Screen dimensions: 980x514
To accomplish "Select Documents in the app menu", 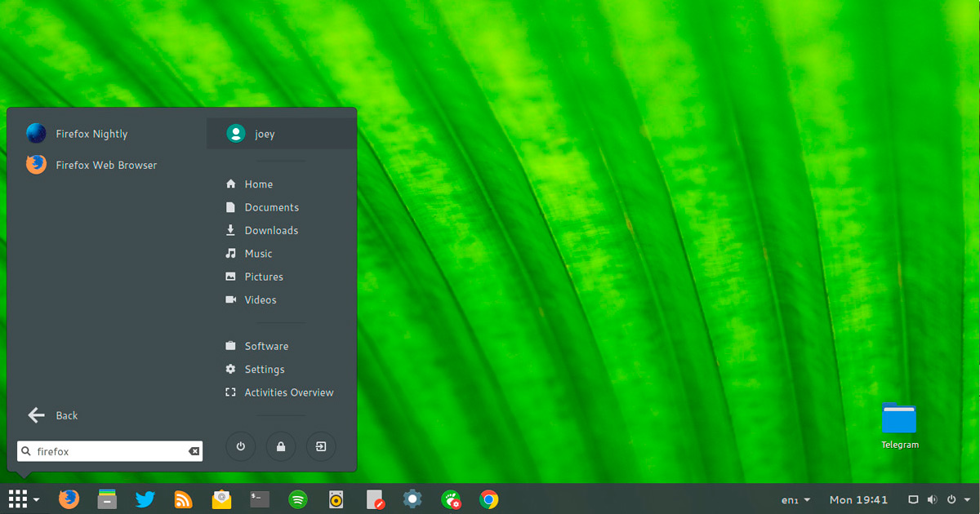I will pyautogui.click(x=270, y=206).
